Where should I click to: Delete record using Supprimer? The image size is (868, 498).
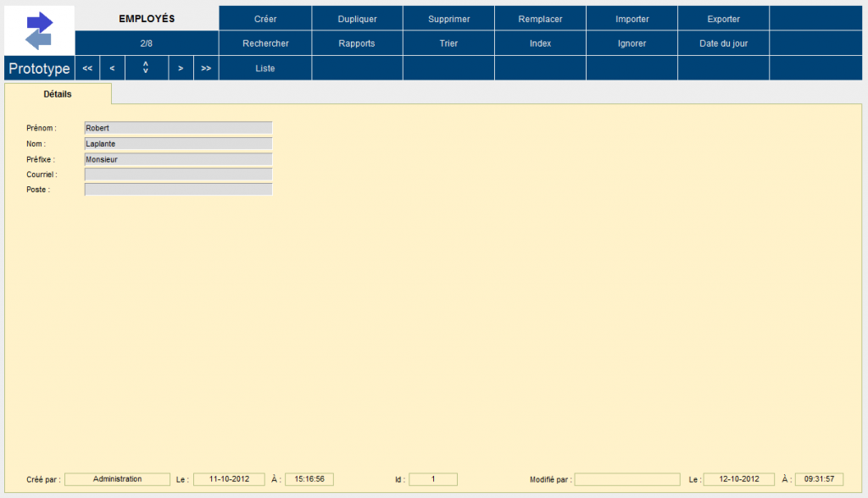[448, 19]
